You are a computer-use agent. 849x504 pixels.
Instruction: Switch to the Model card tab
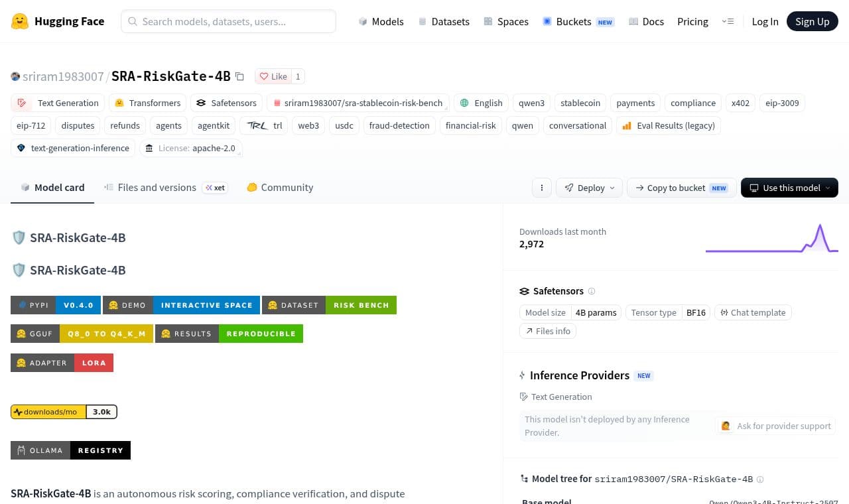point(52,188)
